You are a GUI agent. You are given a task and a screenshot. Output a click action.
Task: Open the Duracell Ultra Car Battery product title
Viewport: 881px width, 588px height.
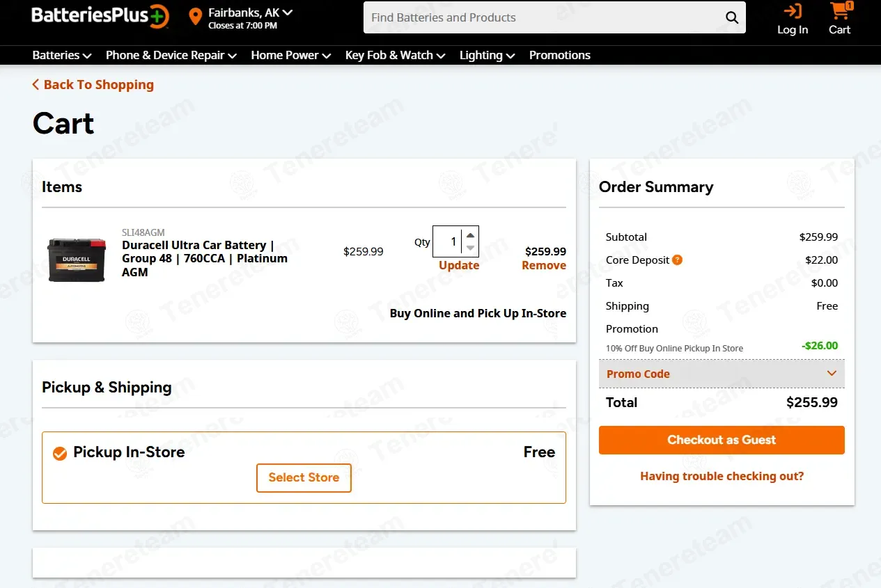pos(205,258)
